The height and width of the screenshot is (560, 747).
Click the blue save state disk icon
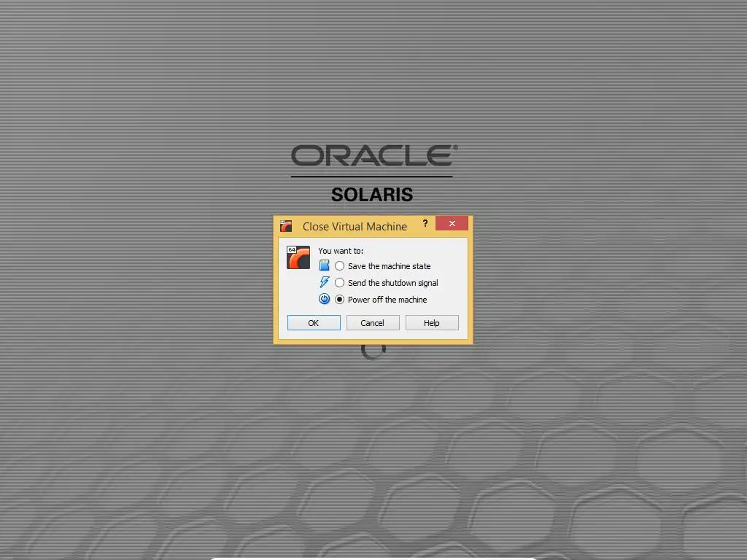(324, 265)
